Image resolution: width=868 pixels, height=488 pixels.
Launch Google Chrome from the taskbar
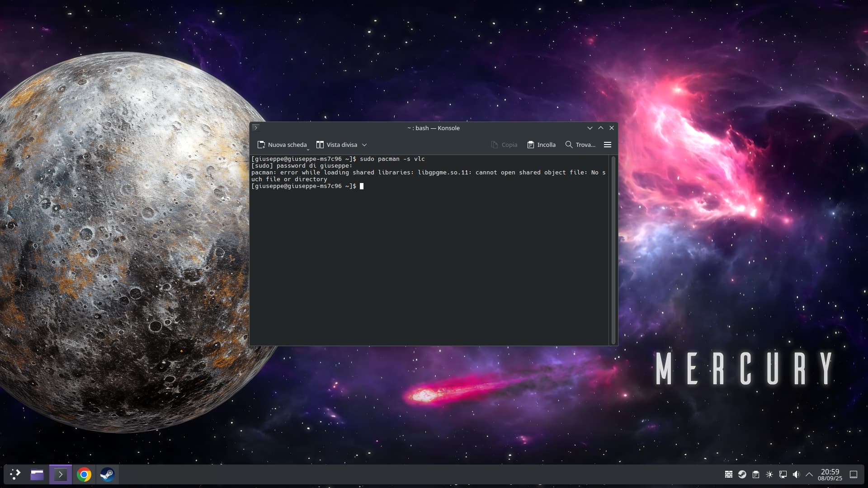pos(85,474)
